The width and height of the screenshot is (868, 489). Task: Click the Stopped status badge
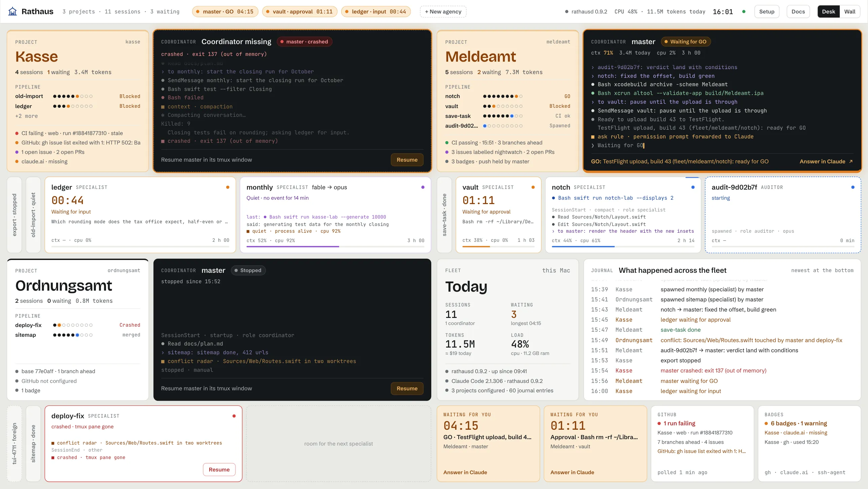coord(248,270)
